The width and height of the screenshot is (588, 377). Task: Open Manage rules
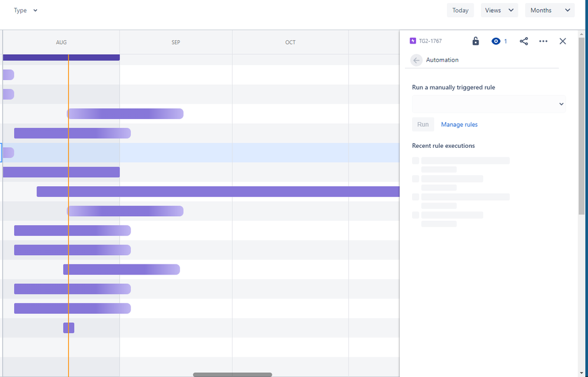pyautogui.click(x=459, y=124)
